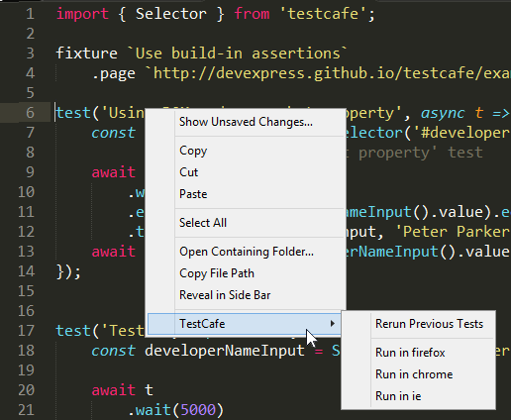Click line number 14 in gutter
Viewport: 511px width, 420px height.
(26, 271)
